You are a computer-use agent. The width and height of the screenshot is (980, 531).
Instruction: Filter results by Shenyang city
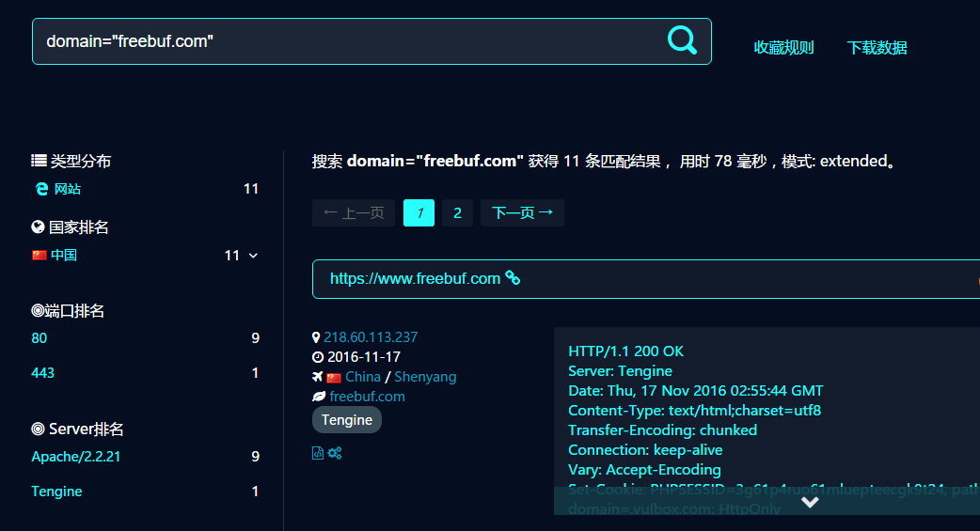(x=426, y=377)
